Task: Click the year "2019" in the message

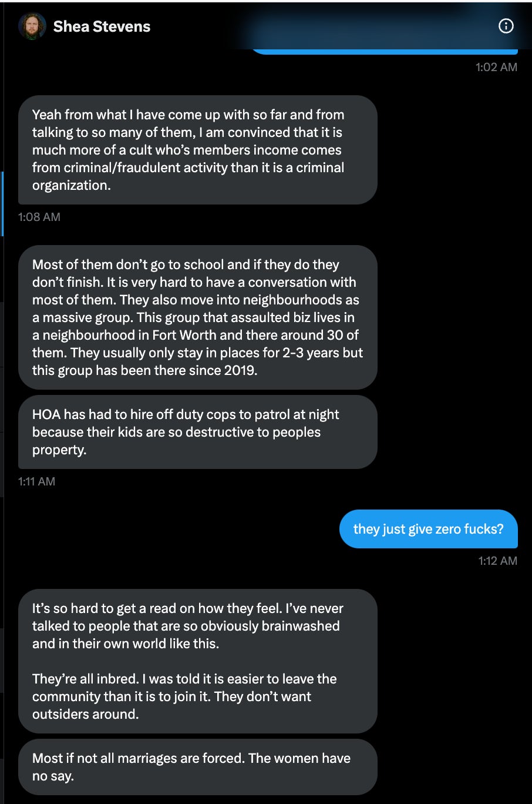Action: click(240, 370)
